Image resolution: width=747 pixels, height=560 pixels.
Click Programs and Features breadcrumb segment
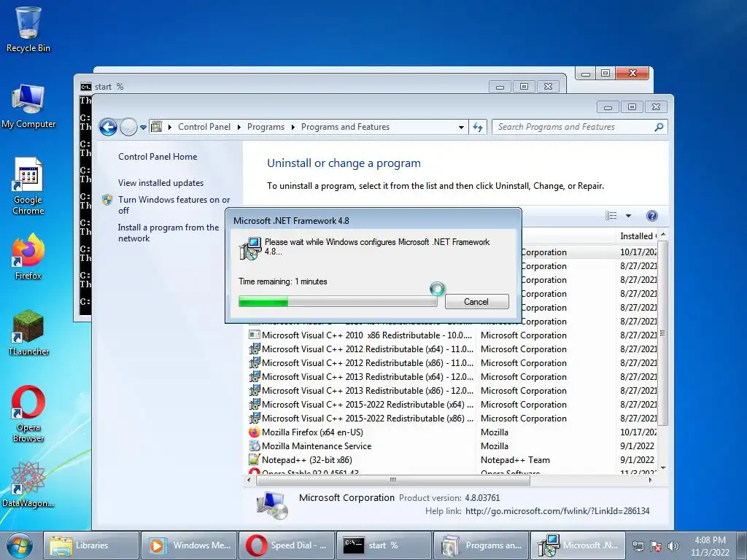(345, 127)
